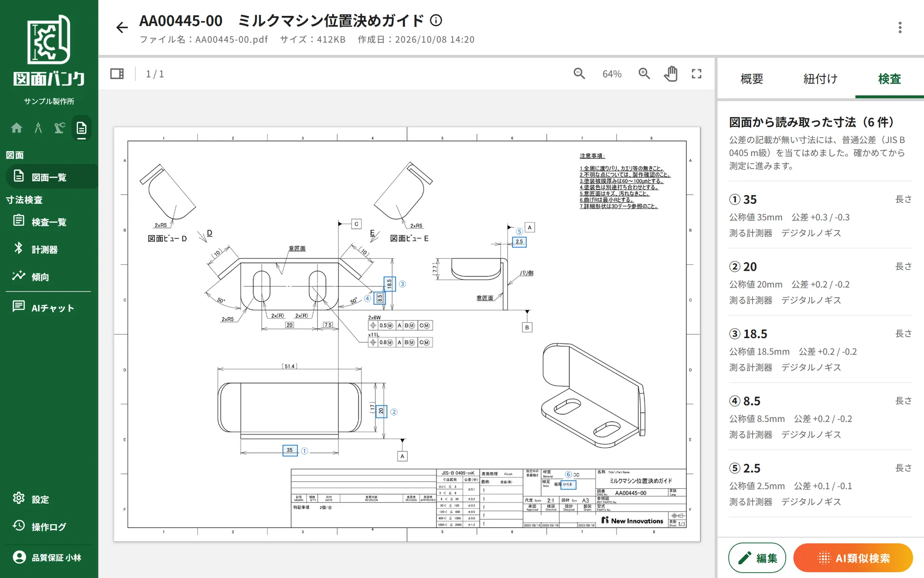Click the page indicator 1 / 1

coord(155,74)
